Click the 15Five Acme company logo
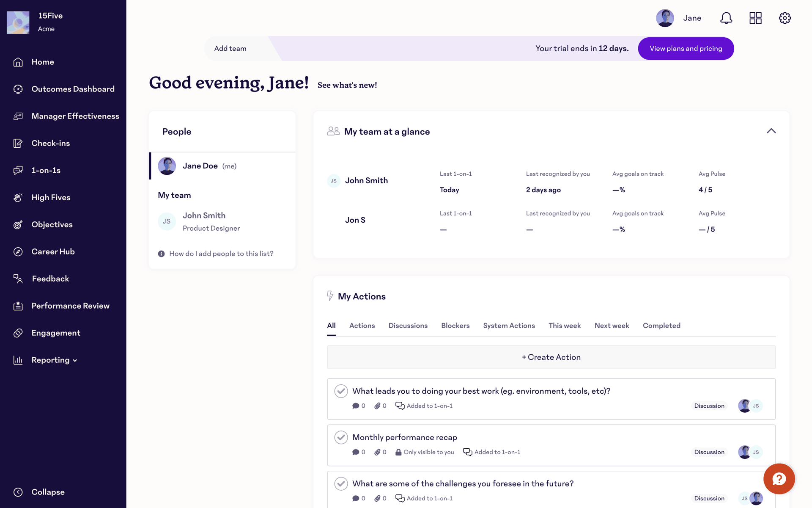 click(x=18, y=22)
